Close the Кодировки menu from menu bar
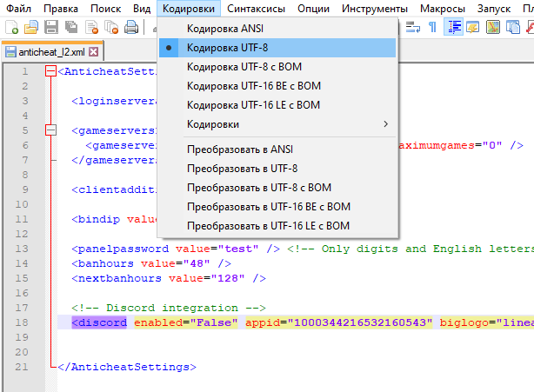534x392 pixels. point(189,9)
